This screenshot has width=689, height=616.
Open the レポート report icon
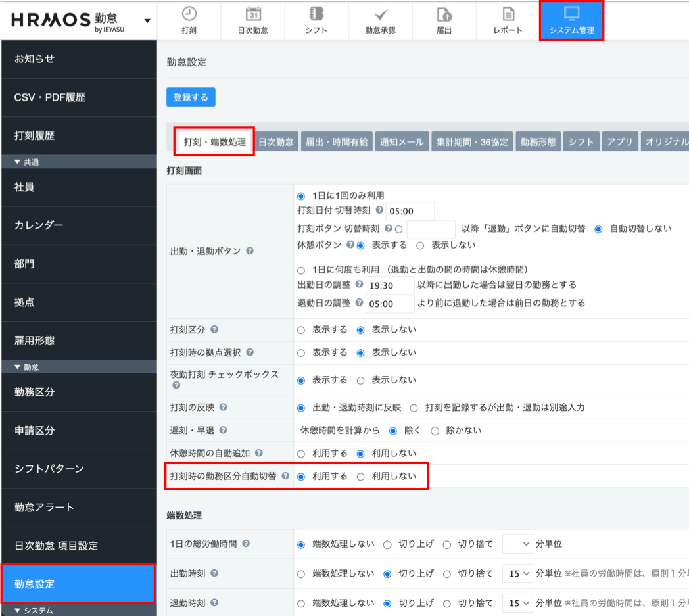coord(508,14)
